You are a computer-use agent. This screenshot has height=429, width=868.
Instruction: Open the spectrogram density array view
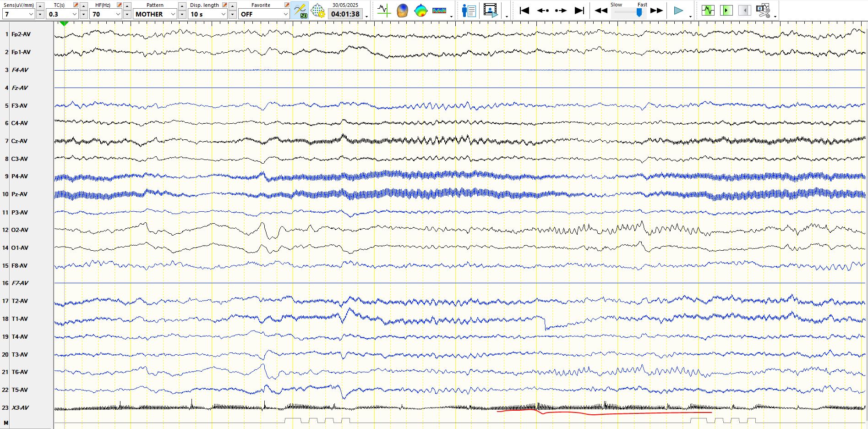click(439, 10)
